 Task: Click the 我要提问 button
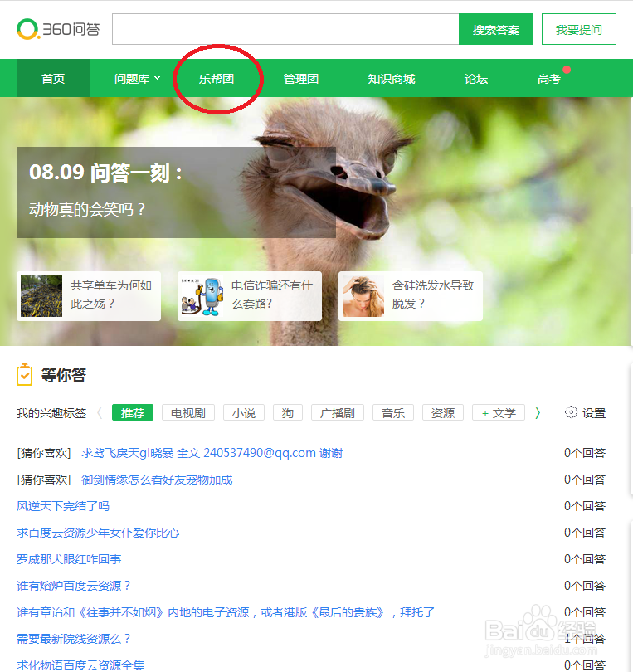point(578,29)
